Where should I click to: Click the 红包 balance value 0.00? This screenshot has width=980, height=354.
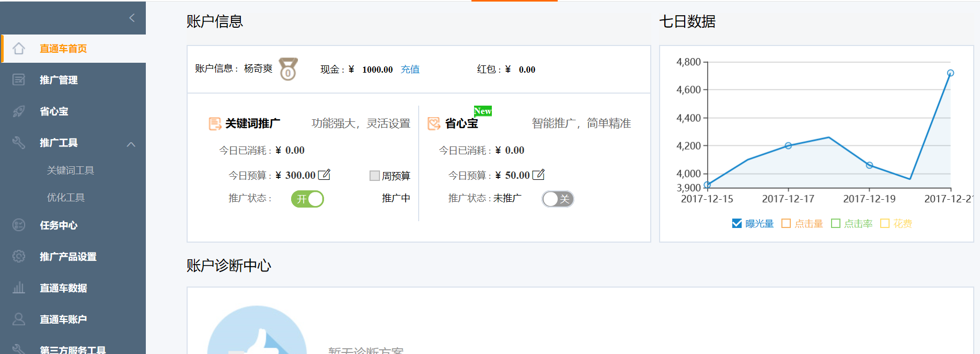527,70
